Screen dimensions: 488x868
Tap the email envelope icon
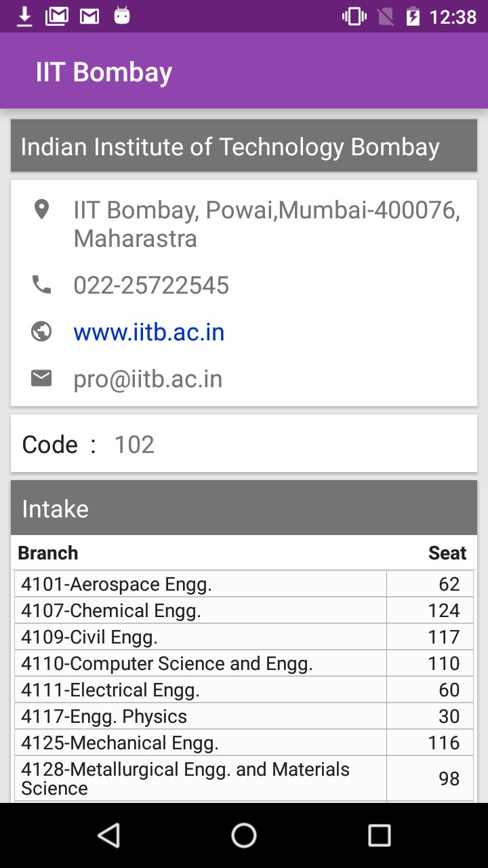[x=41, y=378]
